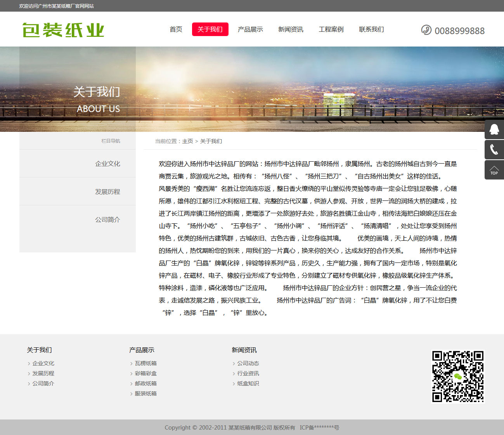Open 新闻资讯 in the top navigation
The height and width of the screenshot is (435, 504).
(x=291, y=29)
